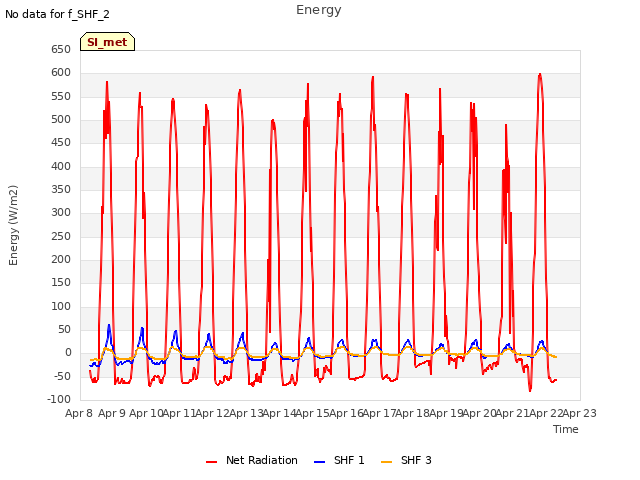Click the blue SHF 1 legend swatch
Screen dimensions: 640x480
[x=320, y=462]
